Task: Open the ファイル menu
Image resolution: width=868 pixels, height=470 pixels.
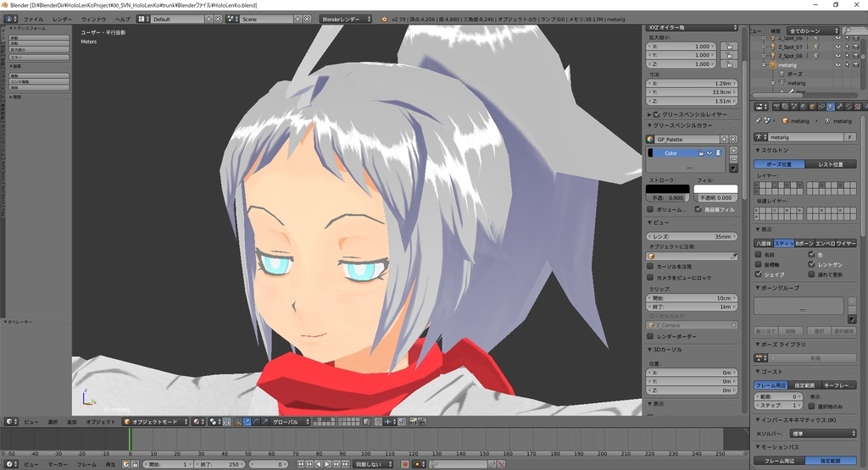Action: [33, 19]
